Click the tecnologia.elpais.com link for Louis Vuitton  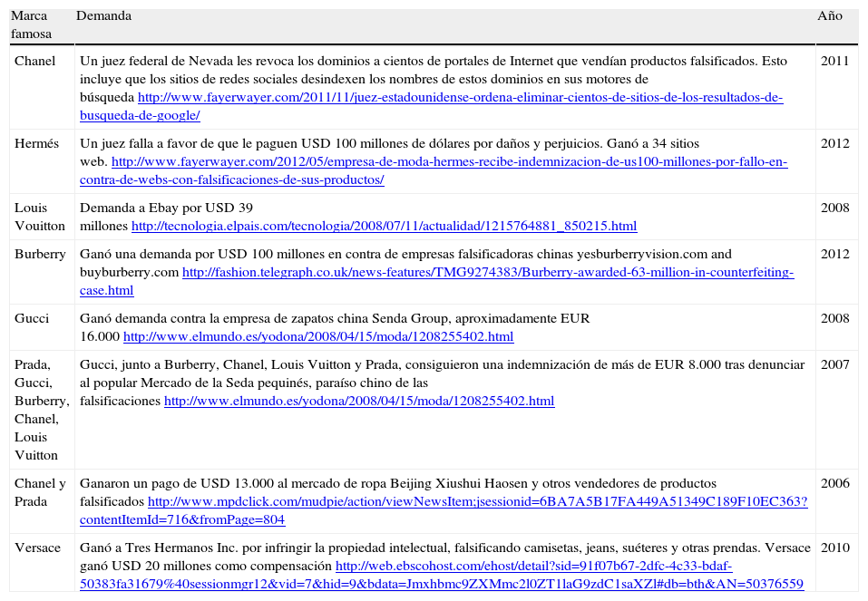click(384, 226)
